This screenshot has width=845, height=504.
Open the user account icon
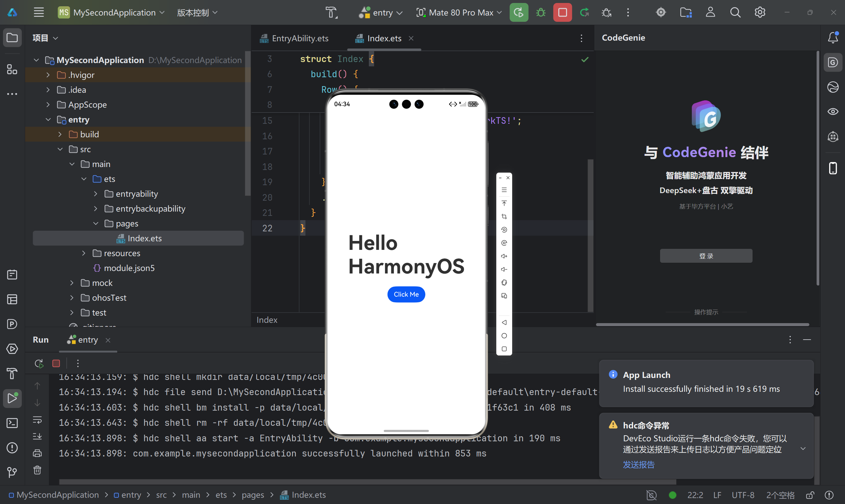pyautogui.click(x=711, y=13)
